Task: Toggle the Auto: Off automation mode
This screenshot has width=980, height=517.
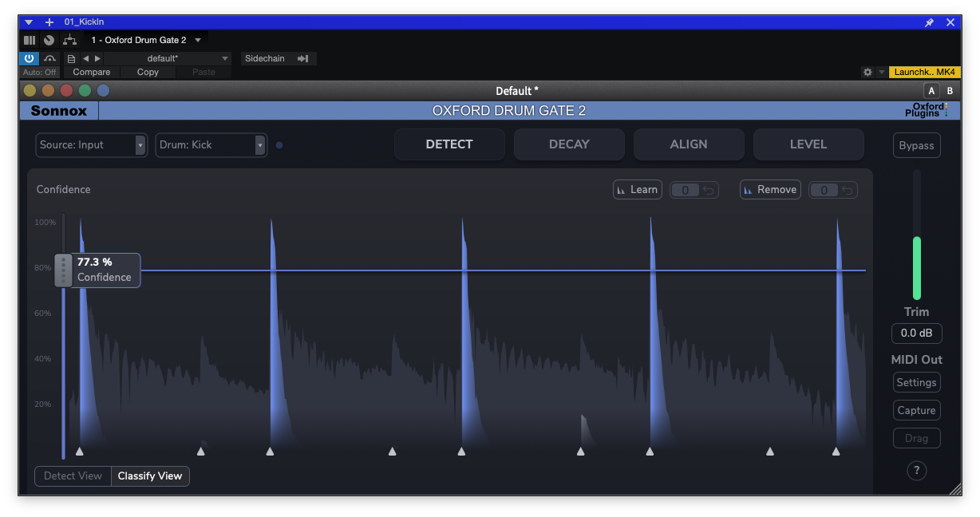Action: (x=39, y=72)
